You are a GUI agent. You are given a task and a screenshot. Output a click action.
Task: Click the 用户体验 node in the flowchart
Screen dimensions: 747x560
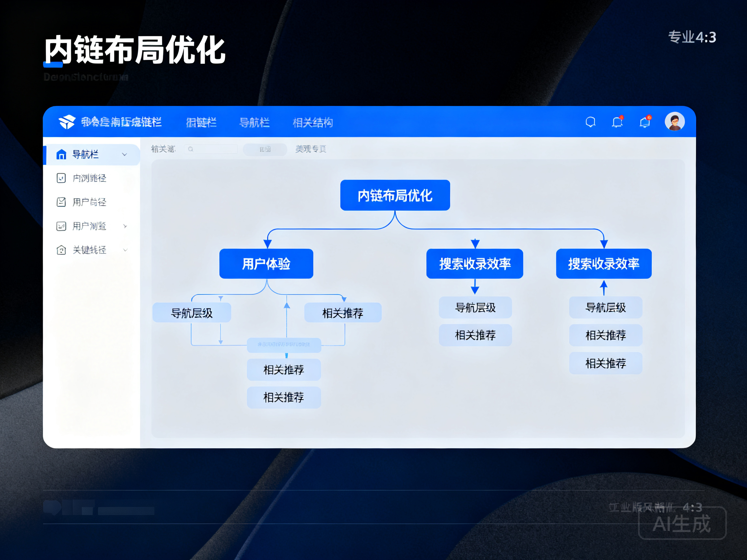[266, 263]
